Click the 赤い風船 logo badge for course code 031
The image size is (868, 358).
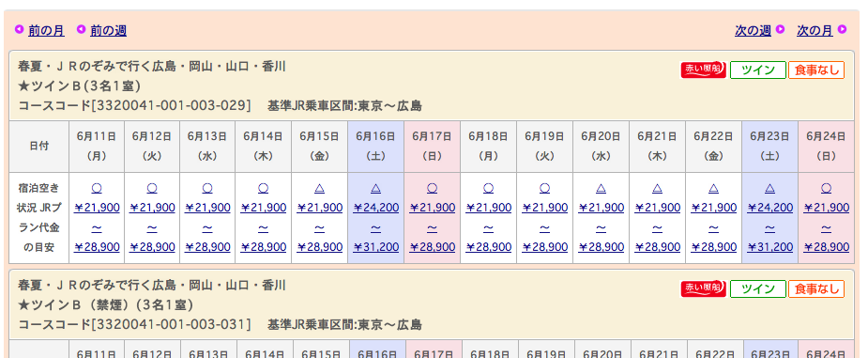point(703,288)
